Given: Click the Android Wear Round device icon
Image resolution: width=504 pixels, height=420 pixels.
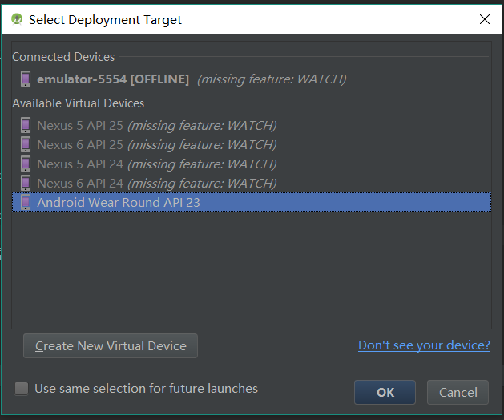Looking at the screenshot, I should pos(26,202).
